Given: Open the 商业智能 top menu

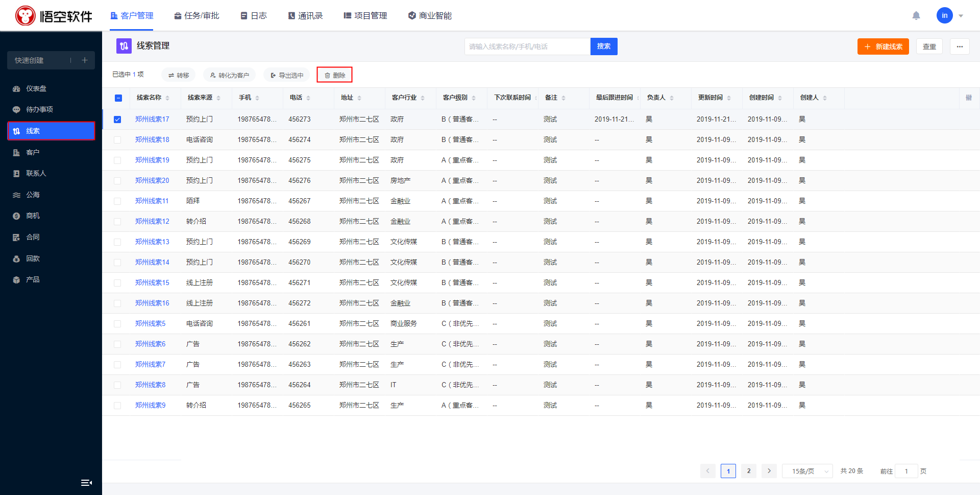Looking at the screenshot, I should click(430, 16).
